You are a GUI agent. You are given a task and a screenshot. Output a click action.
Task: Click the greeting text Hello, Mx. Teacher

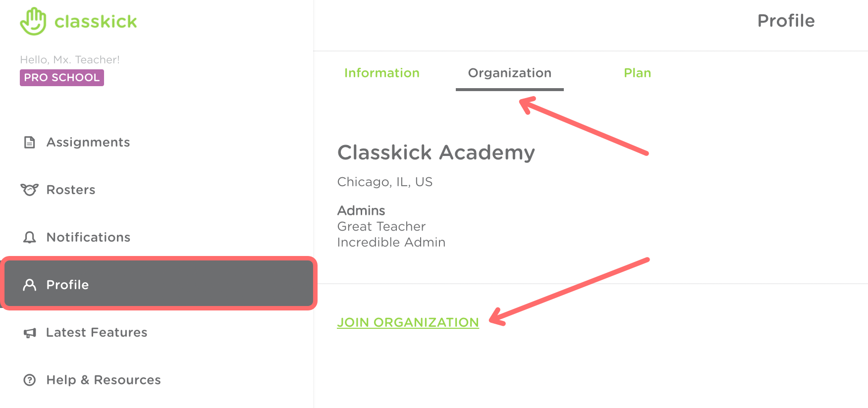pos(70,59)
